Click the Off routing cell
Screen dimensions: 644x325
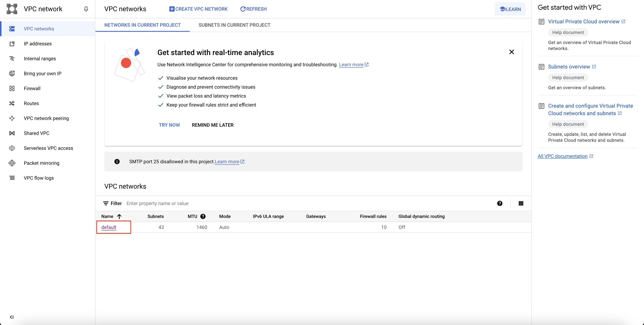tap(402, 227)
